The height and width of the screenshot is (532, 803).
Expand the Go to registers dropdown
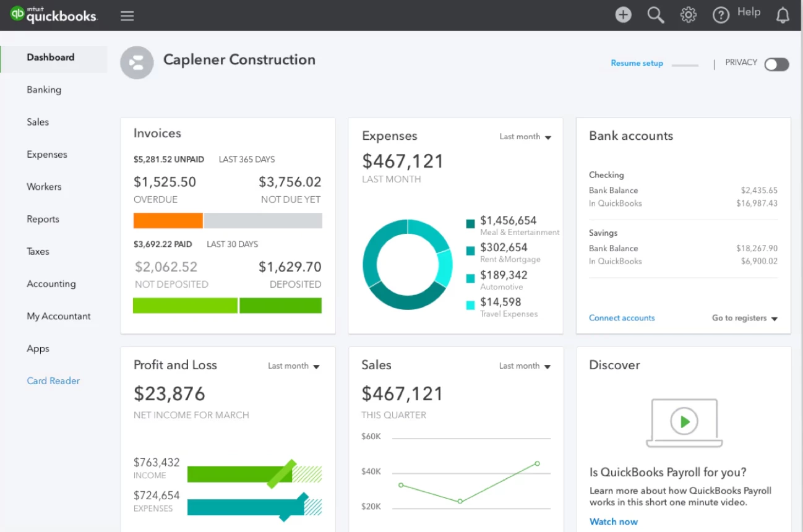pyautogui.click(x=745, y=318)
